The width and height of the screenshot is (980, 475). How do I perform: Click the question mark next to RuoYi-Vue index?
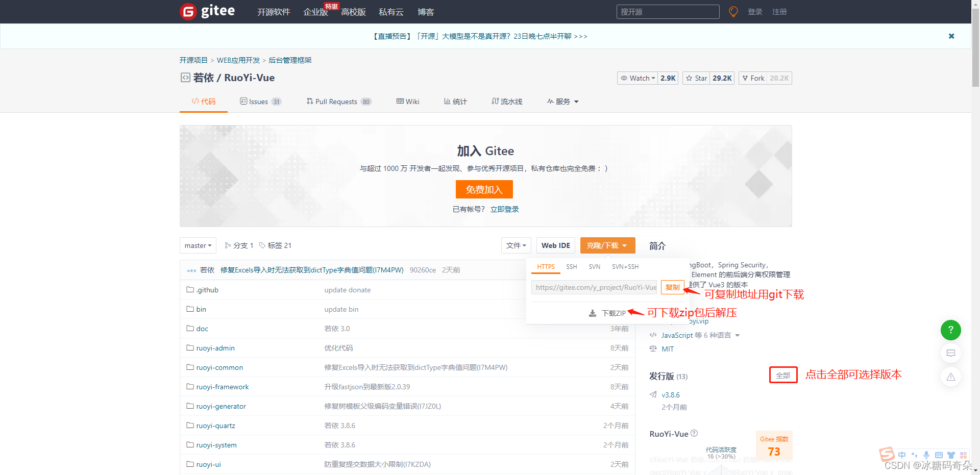click(x=694, y=433)
